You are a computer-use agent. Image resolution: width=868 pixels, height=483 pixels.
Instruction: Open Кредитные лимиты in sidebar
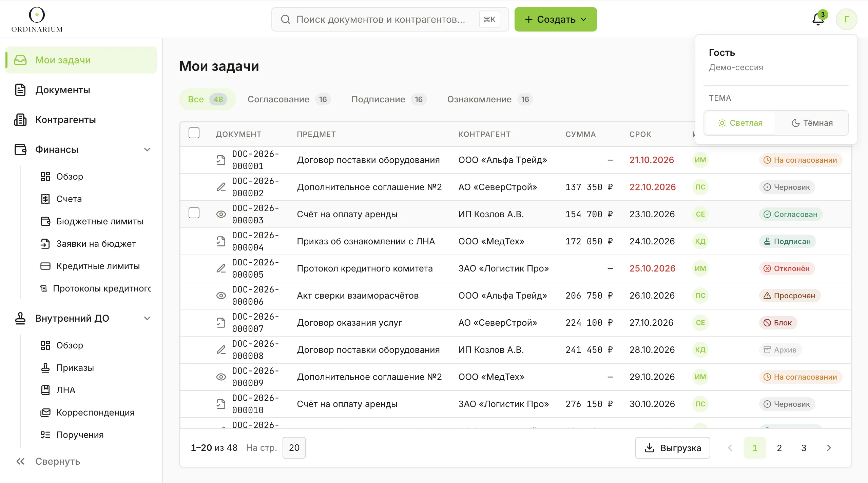coord(90,266)
